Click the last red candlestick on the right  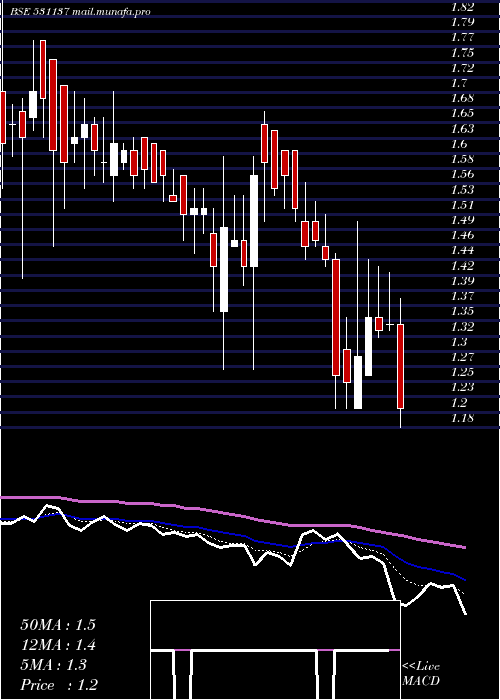click(400, 366)
